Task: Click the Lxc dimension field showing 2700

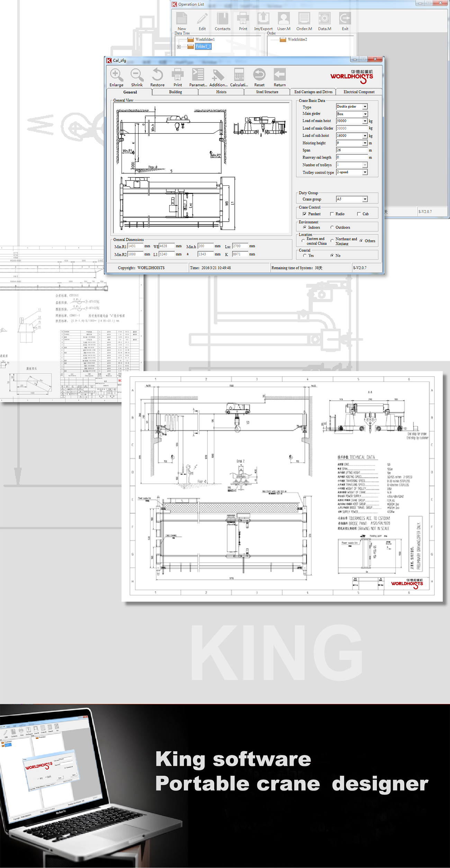Action: pyautogui.click(x=240, y=246)
